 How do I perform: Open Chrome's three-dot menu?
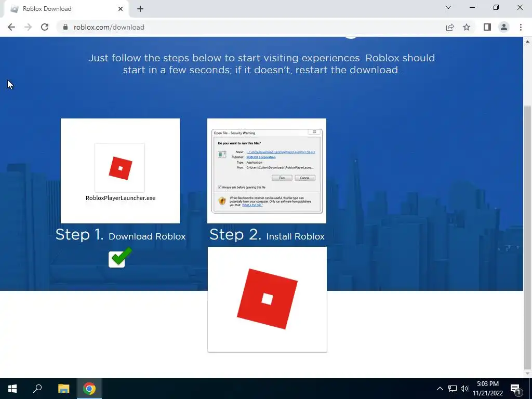(x=521, y=27)
